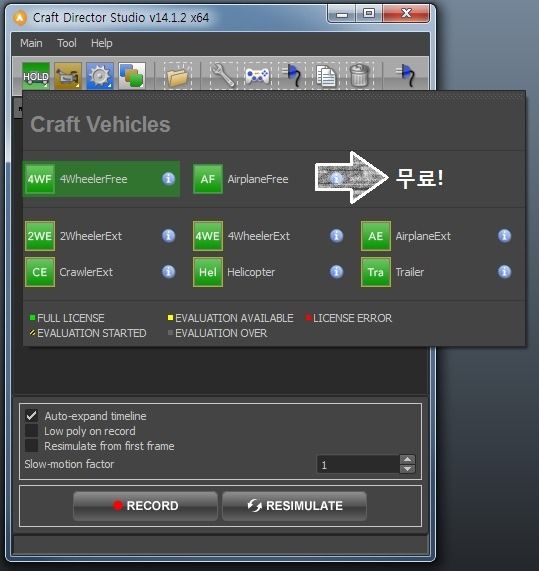The image size is (539, 571).
Task: Open the Help menu
Action: coord(102,43)
